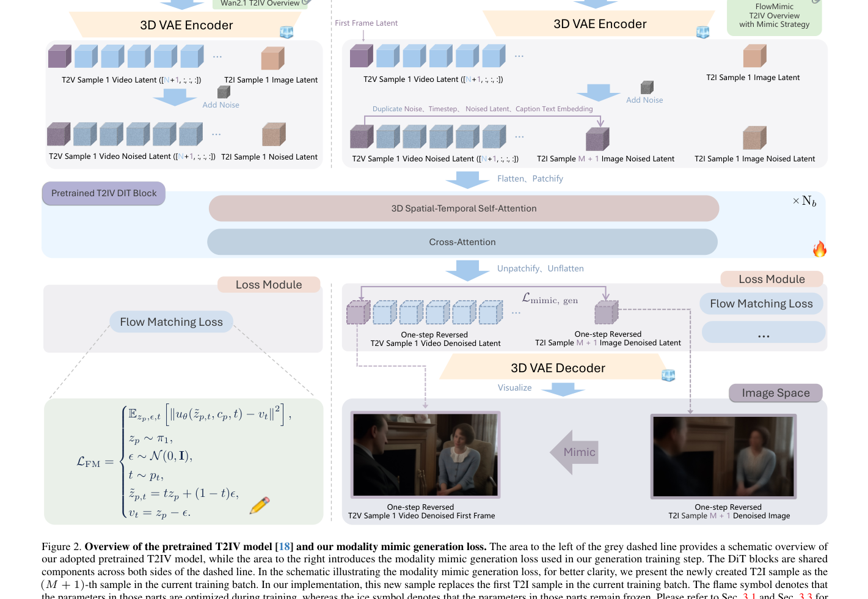Click the FlowMimic T2IV Overview green label
The width and height of the screenshot is (868, 599).
pyautogui.click(x=775, y=16)
